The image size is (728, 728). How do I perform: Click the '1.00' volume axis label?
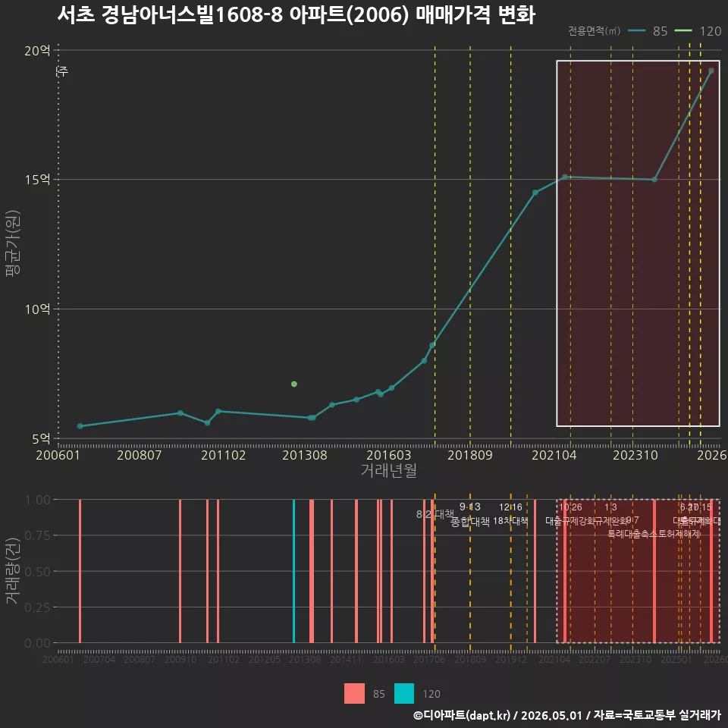tap(37, 500)
